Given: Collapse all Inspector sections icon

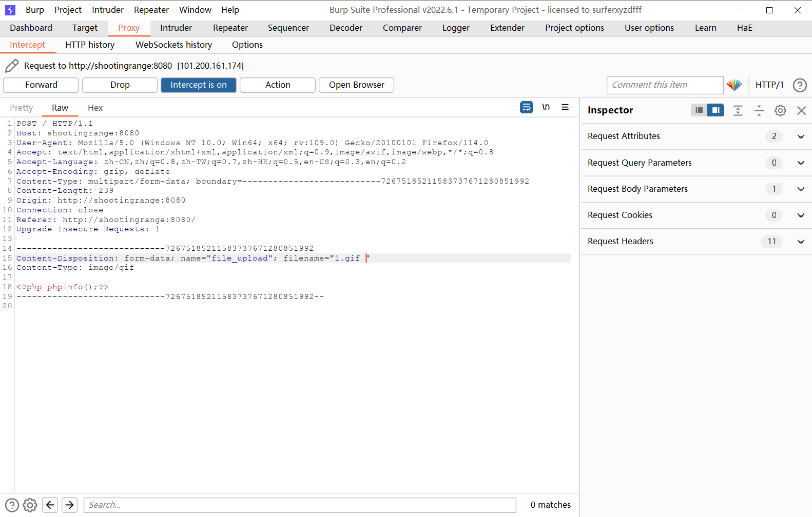Looking at the screenshot, I should (759, 110).
